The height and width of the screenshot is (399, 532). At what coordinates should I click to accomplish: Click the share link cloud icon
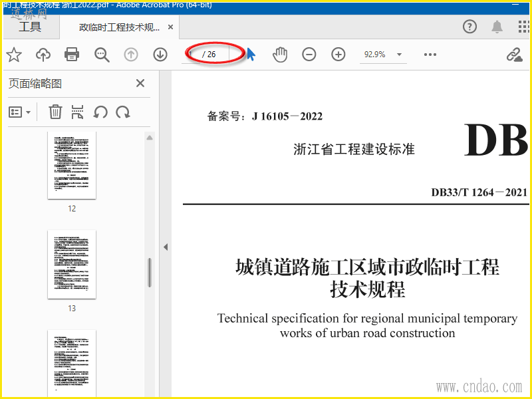(x=514, y=55)
